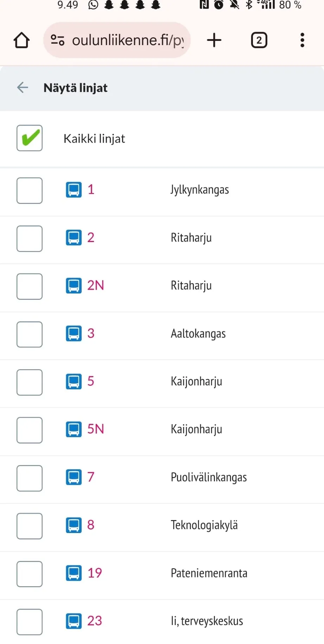Tap the site settings icon in address bar

[x=58, y=40]
